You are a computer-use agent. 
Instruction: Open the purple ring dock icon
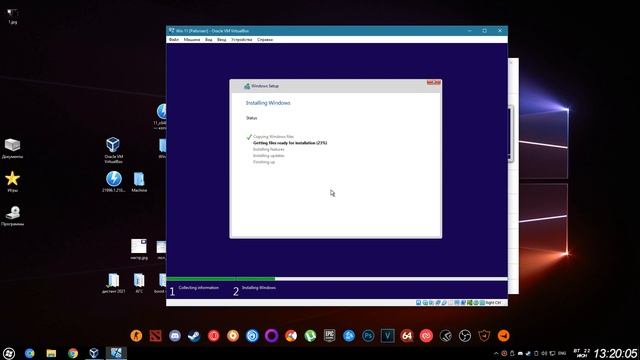271,336
